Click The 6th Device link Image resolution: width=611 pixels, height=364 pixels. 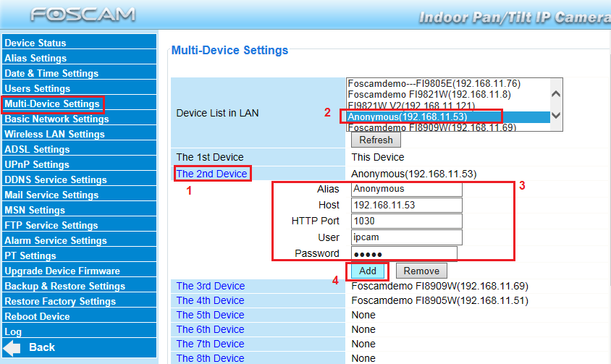point(210,329)
